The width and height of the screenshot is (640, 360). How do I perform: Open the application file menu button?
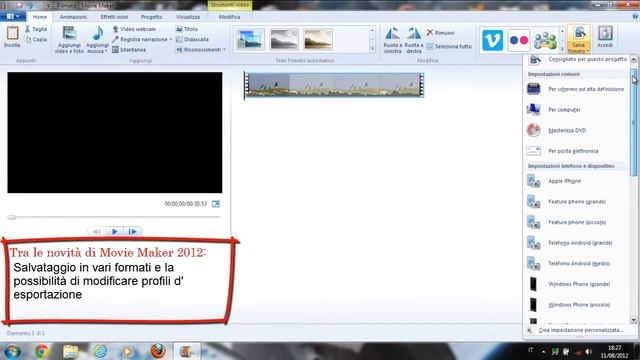pos(13,17)
